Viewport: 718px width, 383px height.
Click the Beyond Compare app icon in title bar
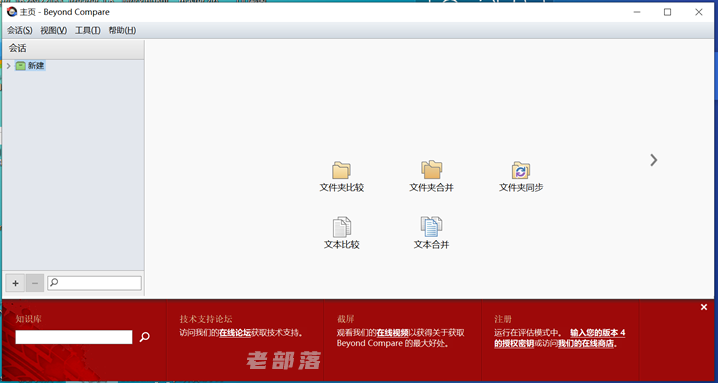[x=12, y=12]
